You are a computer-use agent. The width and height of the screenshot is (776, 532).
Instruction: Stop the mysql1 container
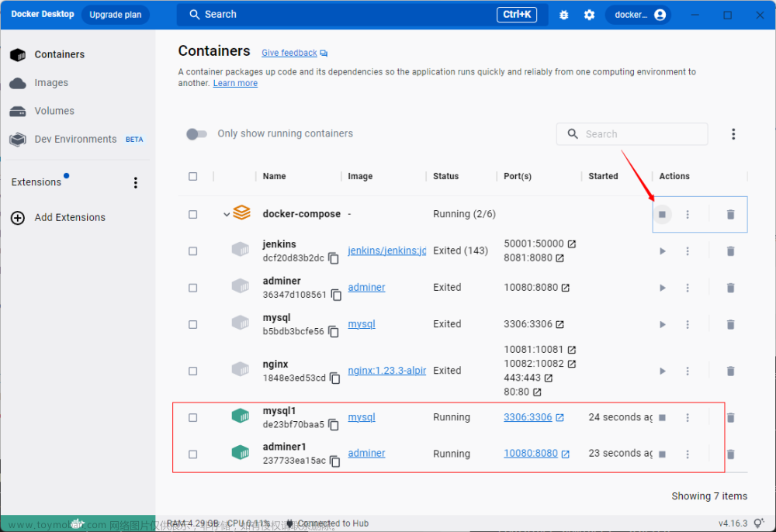pos(662,418)
